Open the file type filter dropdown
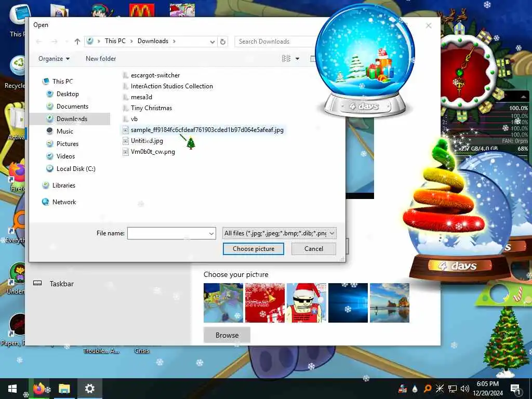The height and width of the screenshot is (399, 532). tap(279, 233)
